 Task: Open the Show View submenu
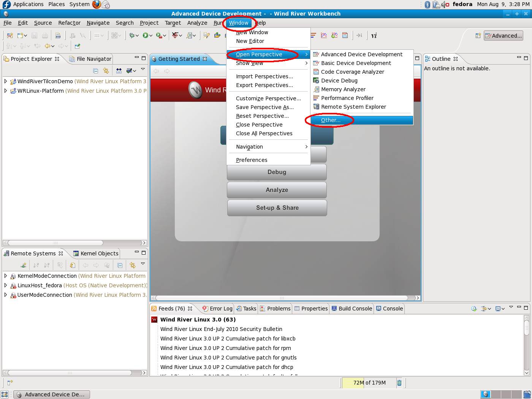(269, 63)
